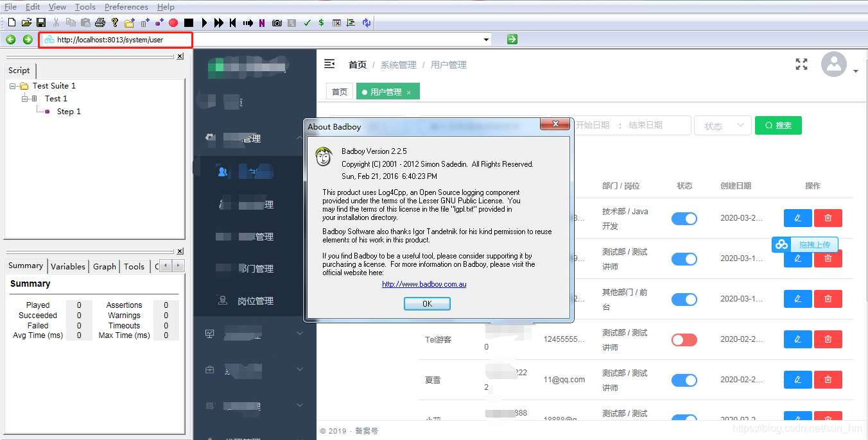Switch to the Graph tab

tap(105, 266)
